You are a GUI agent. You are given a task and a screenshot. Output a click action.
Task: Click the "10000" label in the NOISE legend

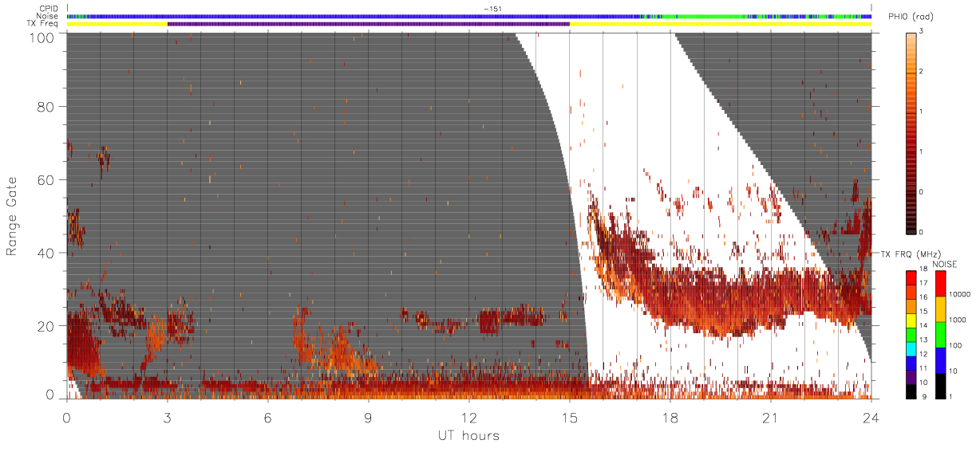959,294
